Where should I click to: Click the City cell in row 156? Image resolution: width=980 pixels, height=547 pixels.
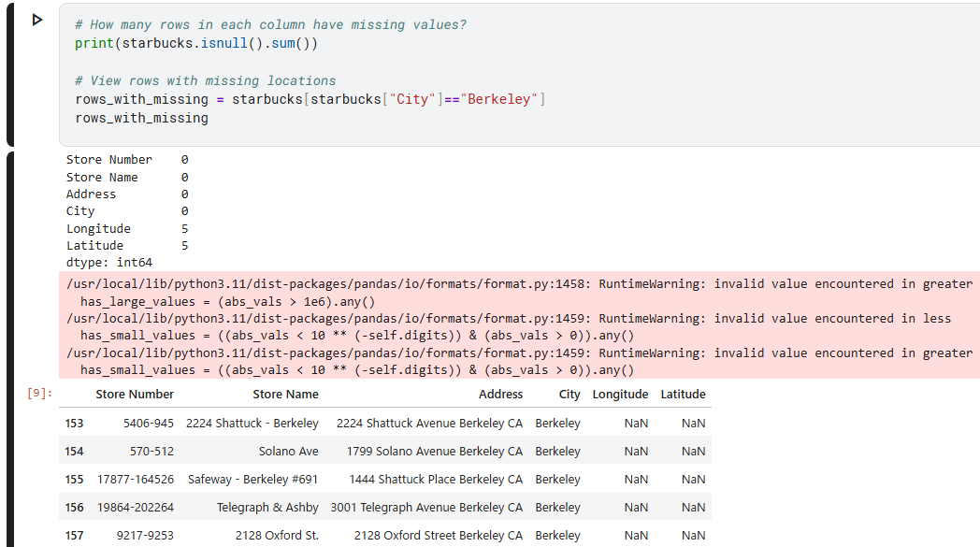[557, 508]
